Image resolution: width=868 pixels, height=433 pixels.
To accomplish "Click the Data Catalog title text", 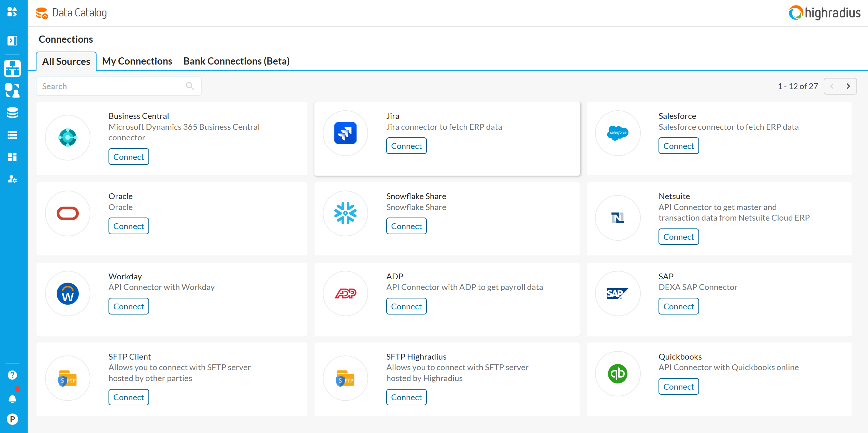I will point(79,13).
